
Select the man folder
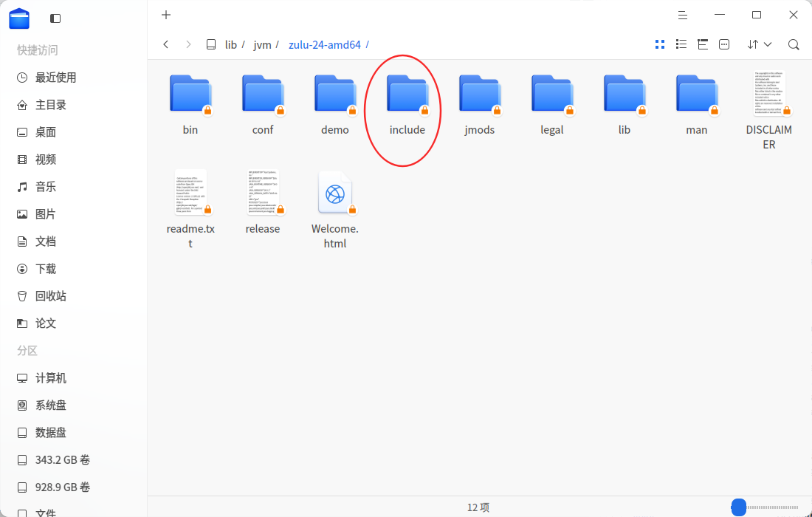pos(697,105)
